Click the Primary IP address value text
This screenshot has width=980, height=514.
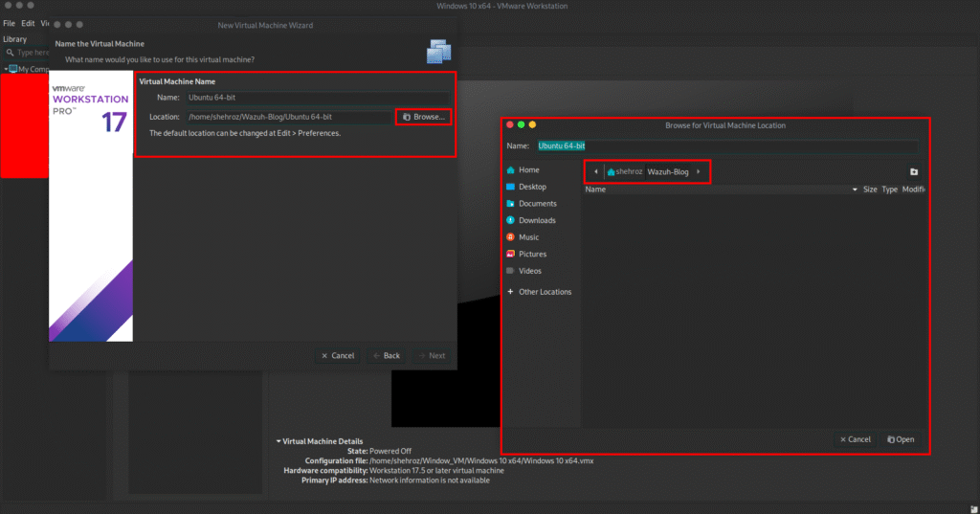tap(430, 480)
